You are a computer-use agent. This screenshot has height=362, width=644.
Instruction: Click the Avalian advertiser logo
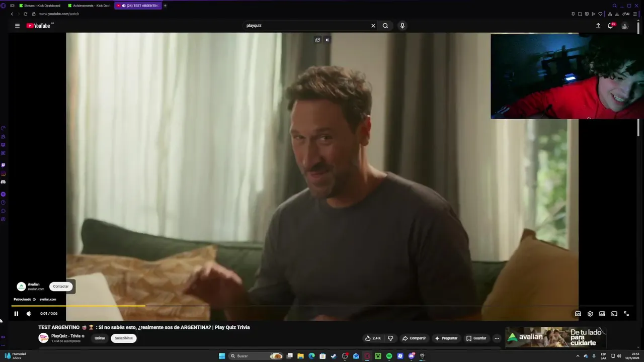21,287
